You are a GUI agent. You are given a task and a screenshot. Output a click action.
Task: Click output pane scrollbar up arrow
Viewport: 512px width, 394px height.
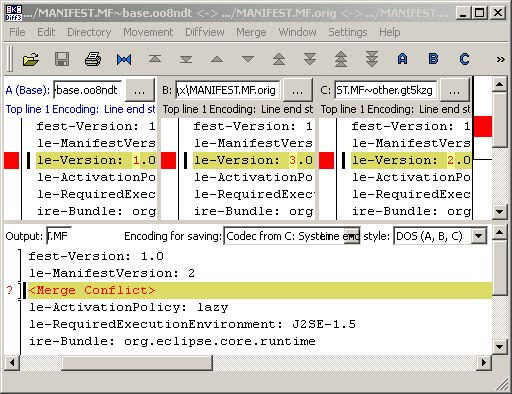click(x=499, y=232)
